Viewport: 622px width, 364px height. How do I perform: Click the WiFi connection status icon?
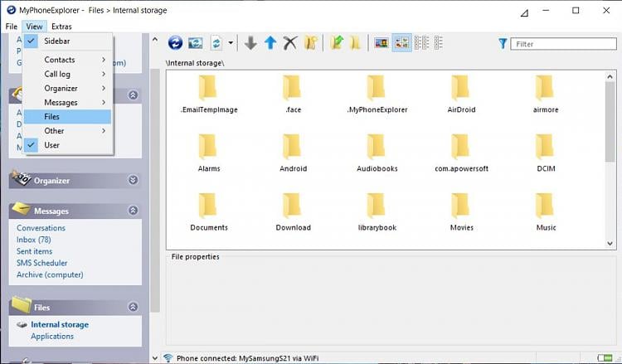168,358
